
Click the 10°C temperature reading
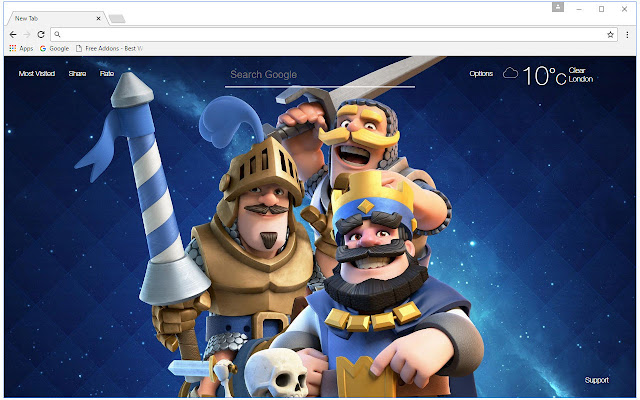(x=544, y=76)
